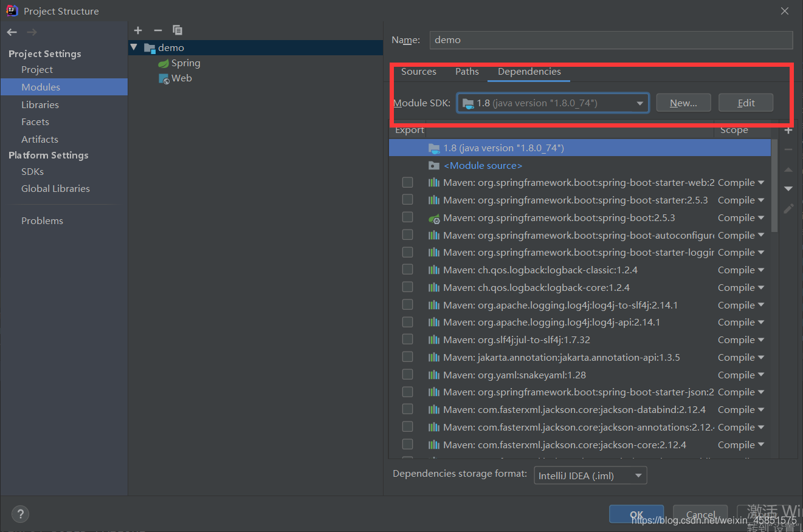Click the JDK folder icon in 1.8 row
Screen dimensions: 803x532
pos(433,148)
